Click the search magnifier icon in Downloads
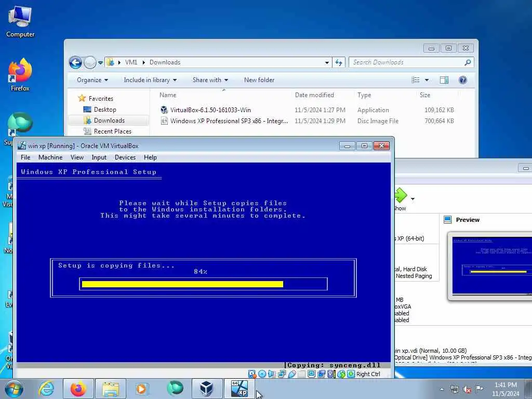The image size is (532, 399). click(468, 62)
